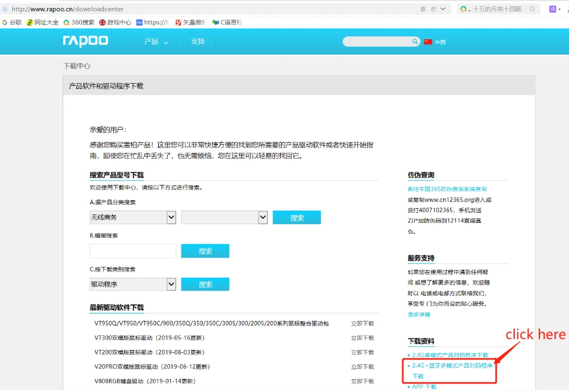Click the magnifier icon in site search
The image size is (569, 392).
415,42
